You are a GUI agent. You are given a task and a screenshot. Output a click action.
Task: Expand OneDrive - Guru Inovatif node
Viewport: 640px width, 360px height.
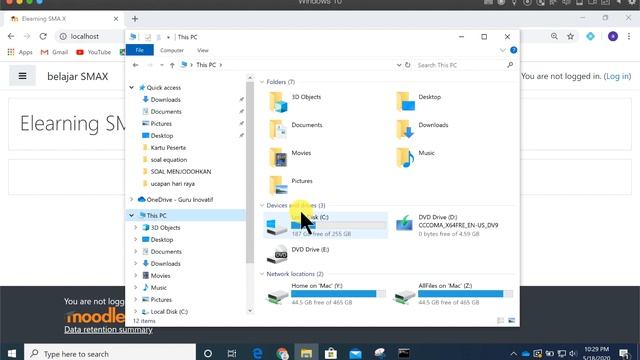click(x=131, y=200)
